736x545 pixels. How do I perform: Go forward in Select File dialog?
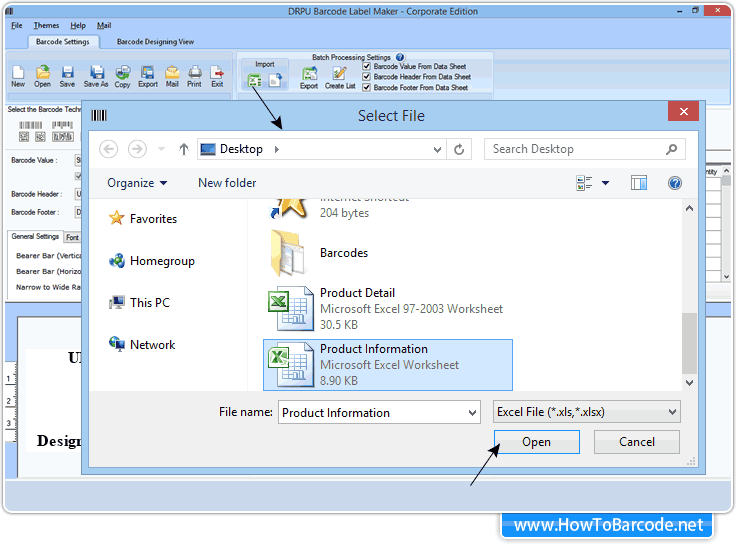pyautogui.click(x=137, y=149)
